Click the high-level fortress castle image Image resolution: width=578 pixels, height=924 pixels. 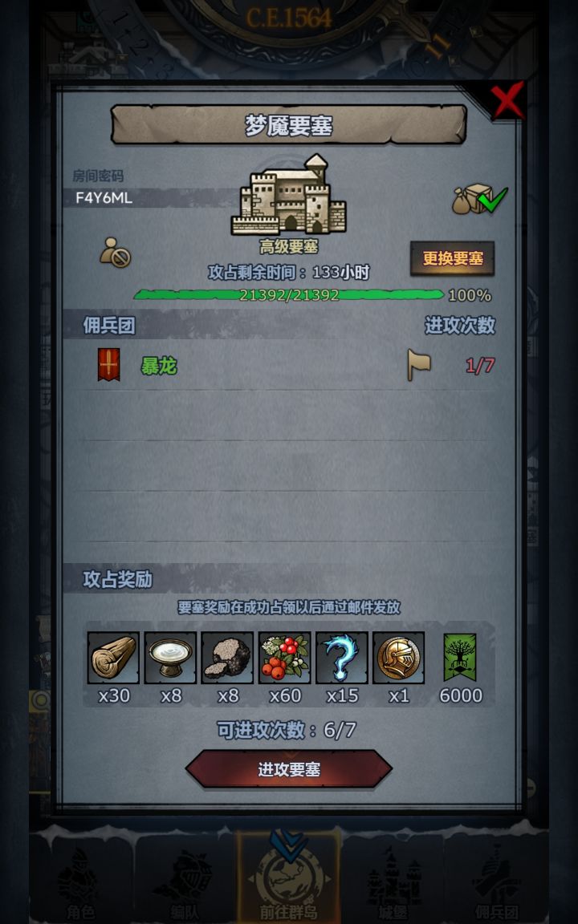click(x=288, y=195)
